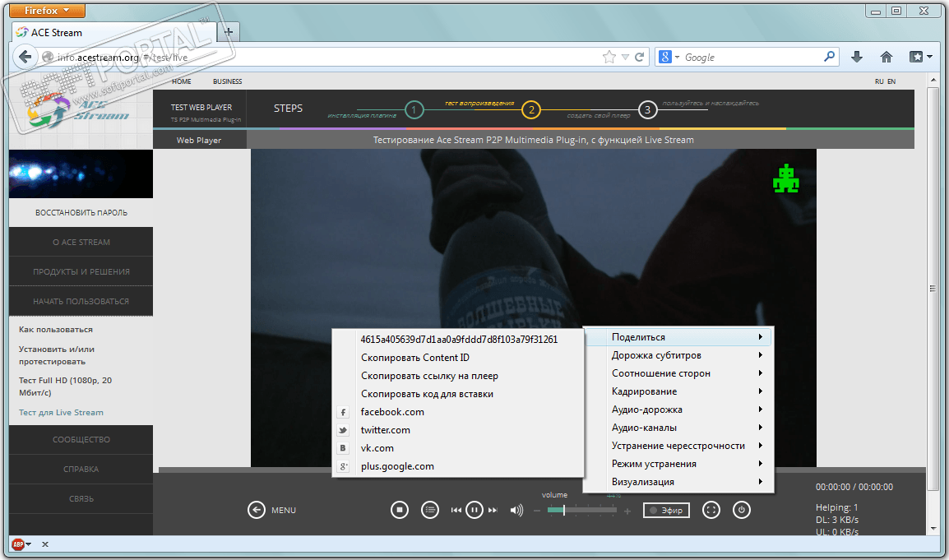Open Тест для Live Stream link
The width and height of the screenshot is (949, 560).
[61, 412]
